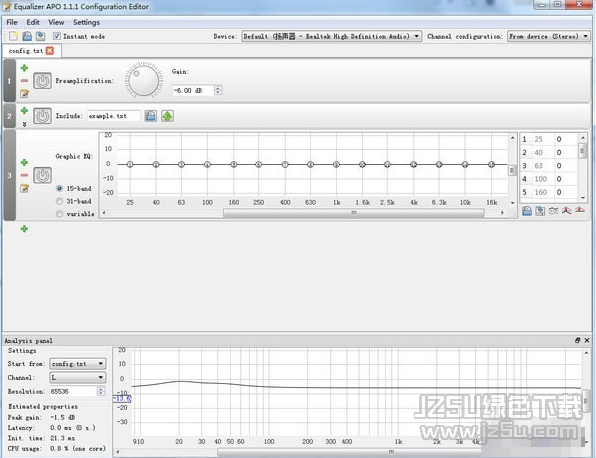Click the Include file field example.txt
Screen dimensions: 596x458
pyautogui.click(x=114, y=116)
